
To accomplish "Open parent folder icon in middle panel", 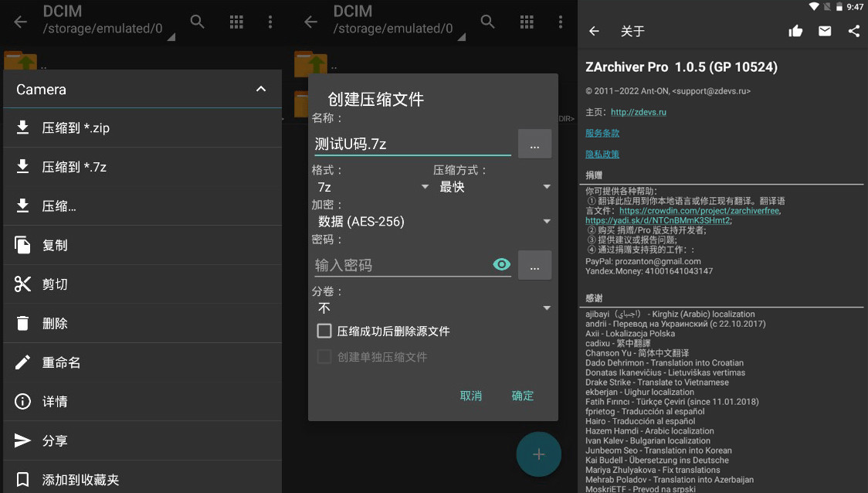I will click(310, 63).
